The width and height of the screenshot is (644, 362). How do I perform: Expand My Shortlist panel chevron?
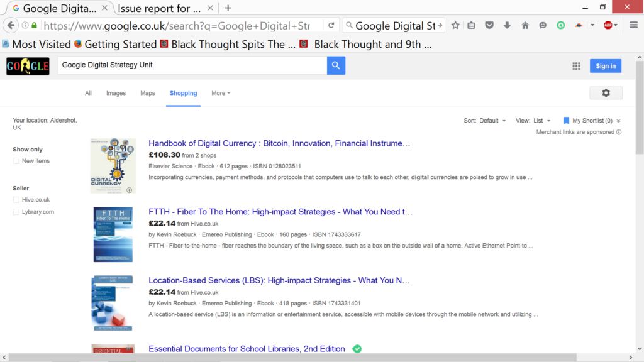(x=619, y=121)
